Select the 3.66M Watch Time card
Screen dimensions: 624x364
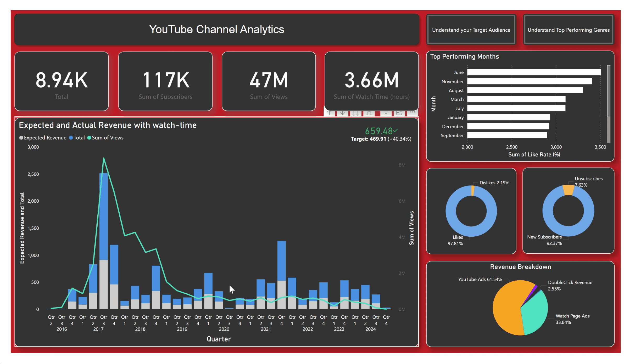372,81
